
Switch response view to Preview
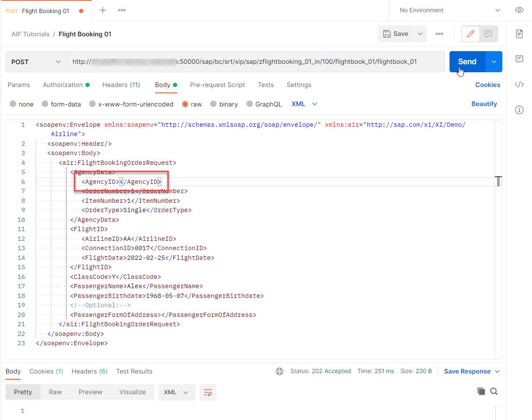tap(90, 392)
